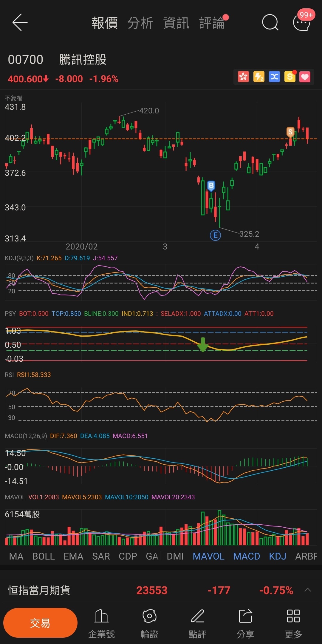The height and width of the screenshot is (644, 322).
Task: Open MACD(12,26,9) indicator settings
Action: (x=26, y=436)
